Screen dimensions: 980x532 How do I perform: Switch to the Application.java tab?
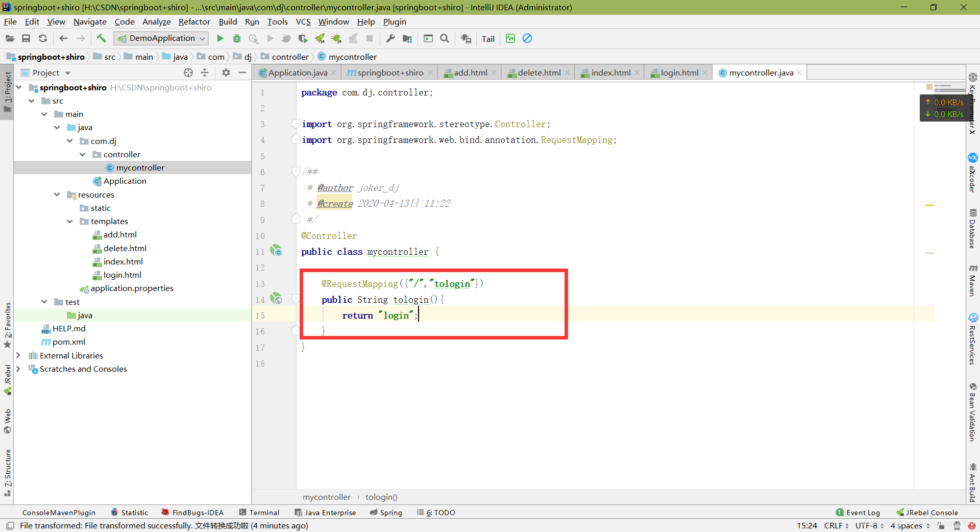298,72
